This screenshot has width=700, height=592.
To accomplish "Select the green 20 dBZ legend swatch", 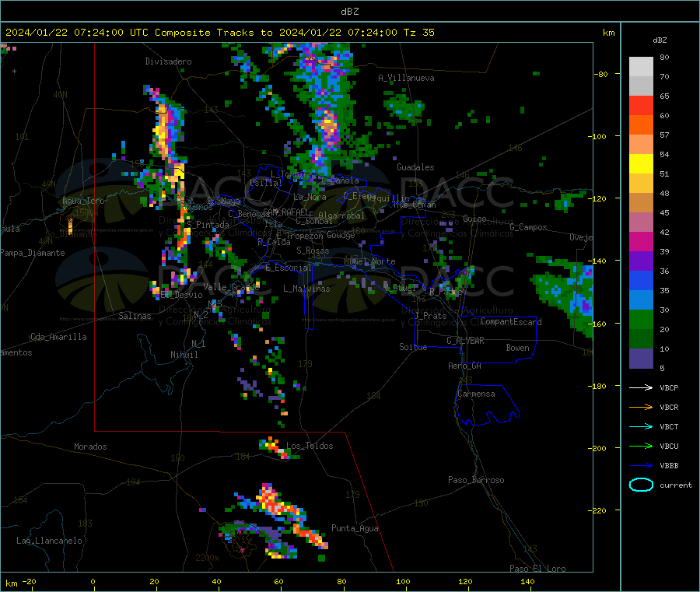I will pyautogui.click(x=641, y=319).
